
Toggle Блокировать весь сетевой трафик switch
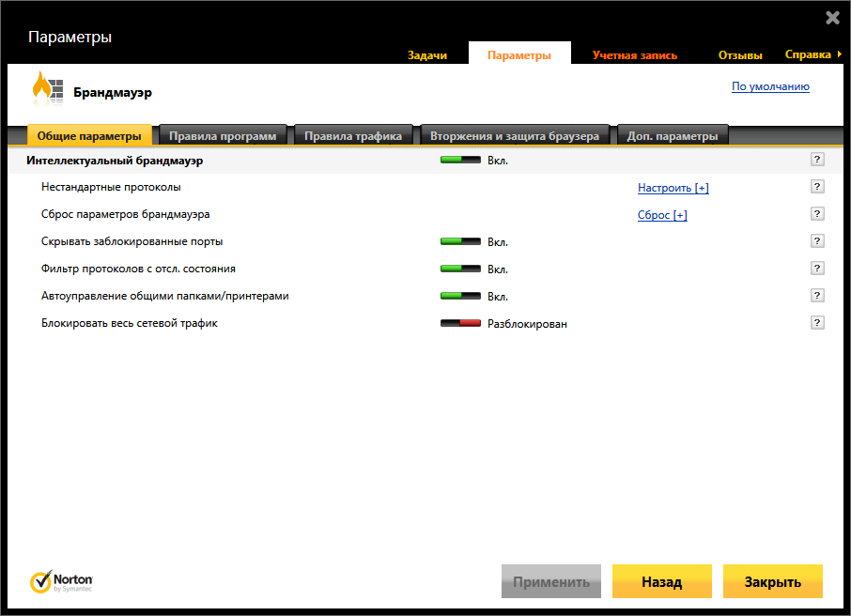460,323
